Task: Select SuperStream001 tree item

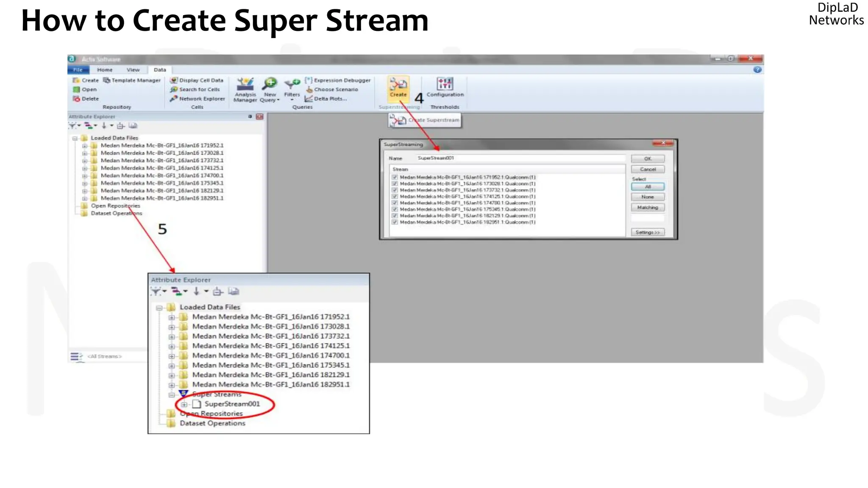Action: click(232, 404)
